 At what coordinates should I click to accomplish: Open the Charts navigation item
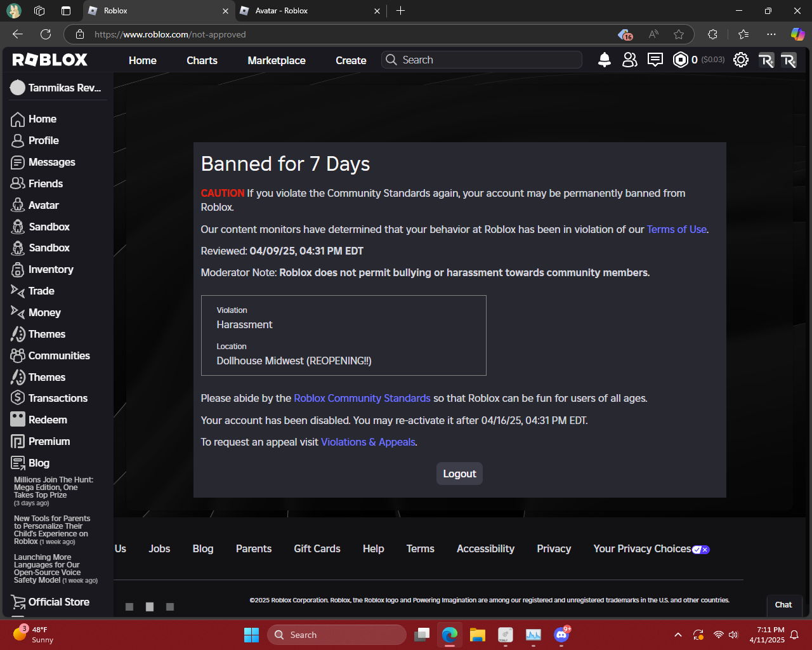(202, 60)
